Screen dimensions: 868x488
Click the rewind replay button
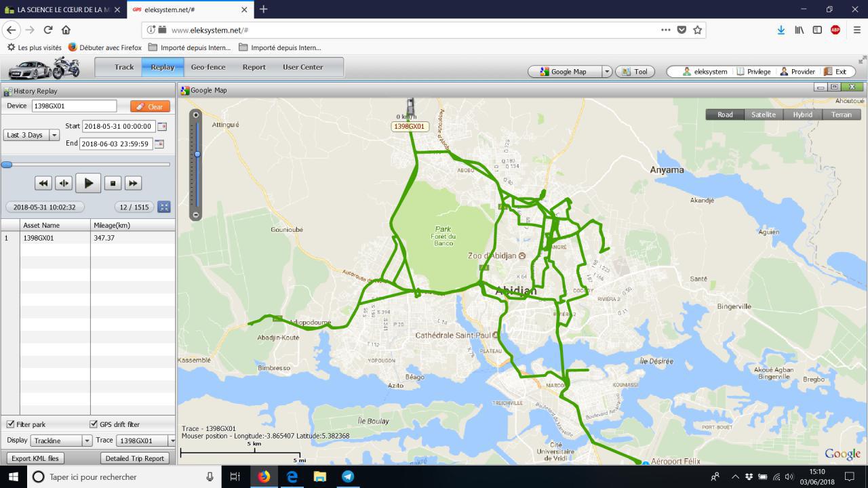click(x=43, y=183)
